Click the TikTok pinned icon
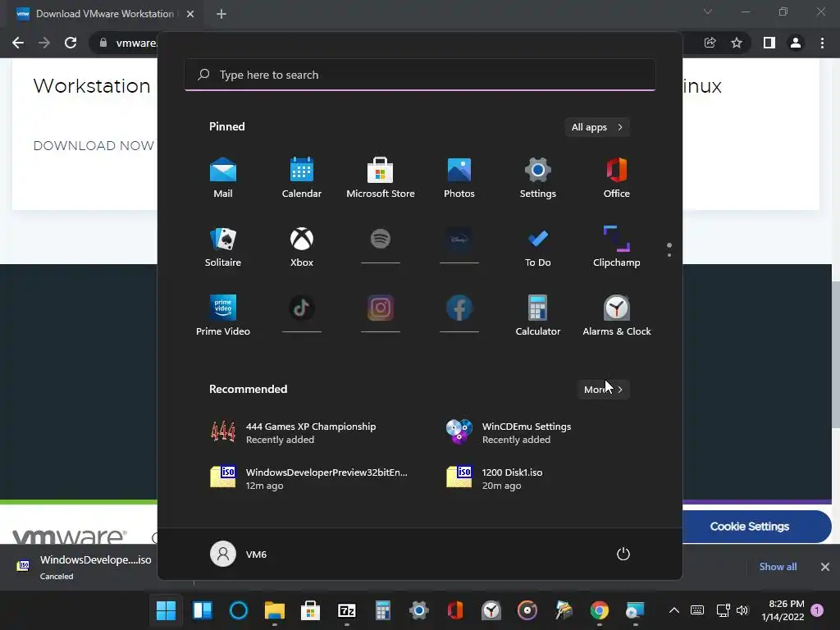Screen dimensions: 840x630 pos(302,308)
